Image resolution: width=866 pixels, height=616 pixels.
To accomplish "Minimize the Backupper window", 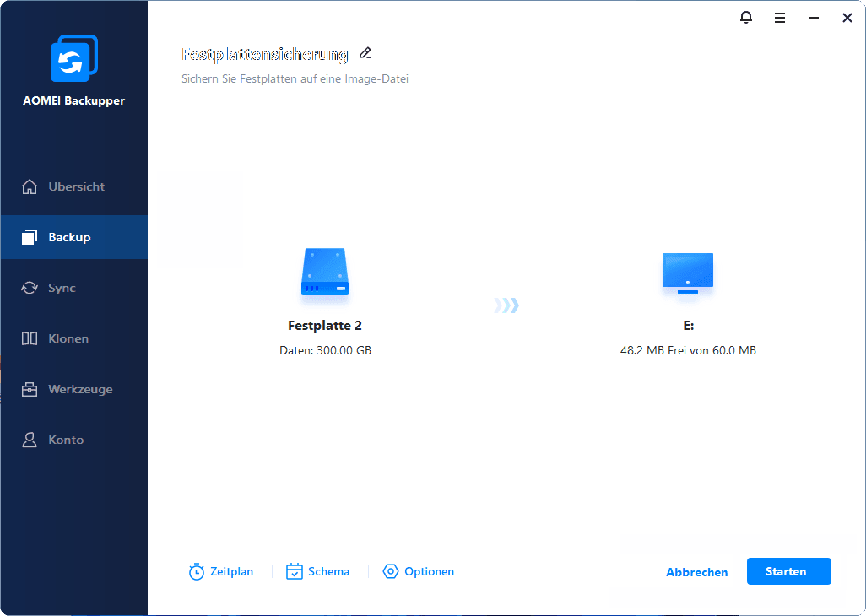I will coord(813,19).
